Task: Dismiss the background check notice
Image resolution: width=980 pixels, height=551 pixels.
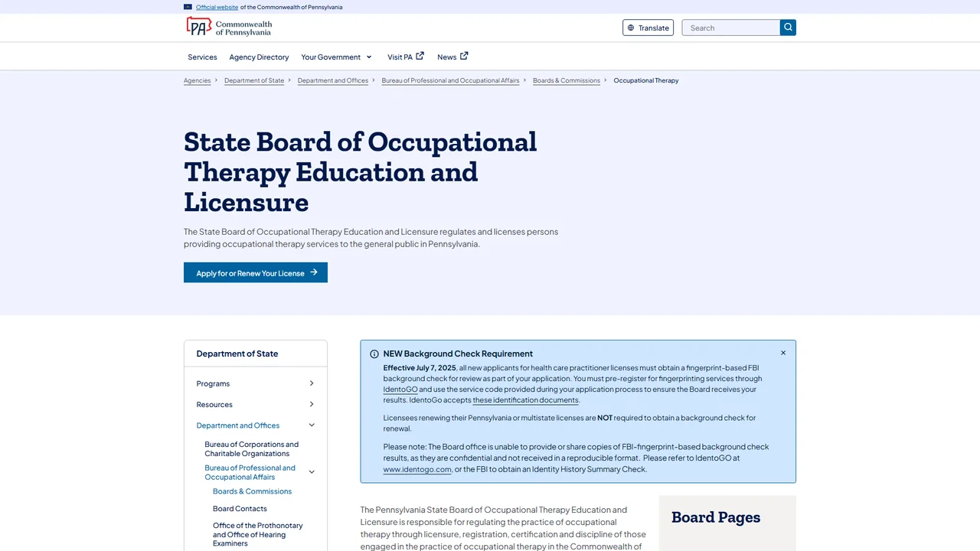Action: click(x=783, y=353)
